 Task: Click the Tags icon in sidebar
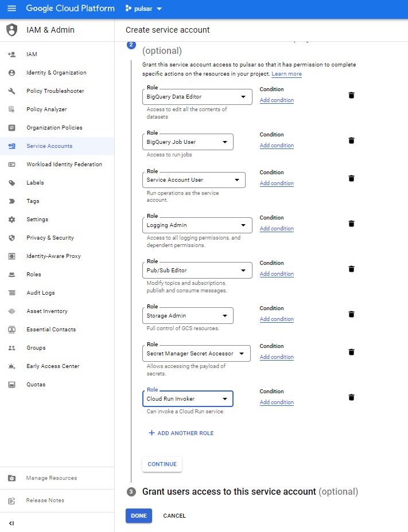12,201
